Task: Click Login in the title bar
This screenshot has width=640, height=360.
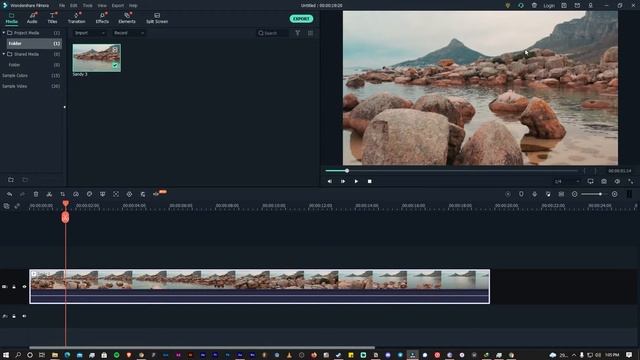Action: click(549, 6)
